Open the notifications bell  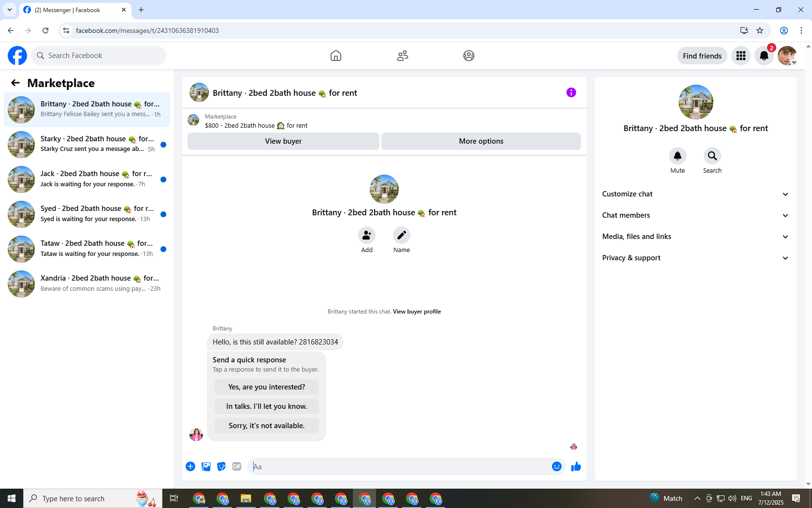764,56
